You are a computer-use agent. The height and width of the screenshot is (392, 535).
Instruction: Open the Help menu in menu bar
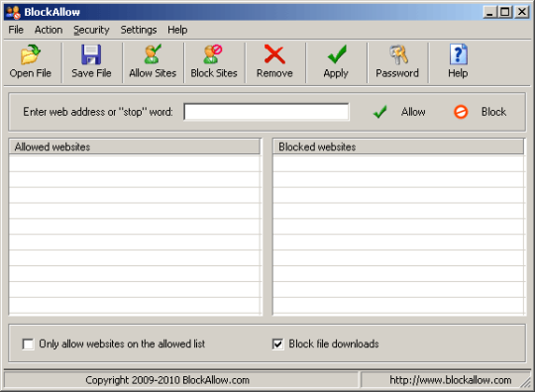point(177,30)
